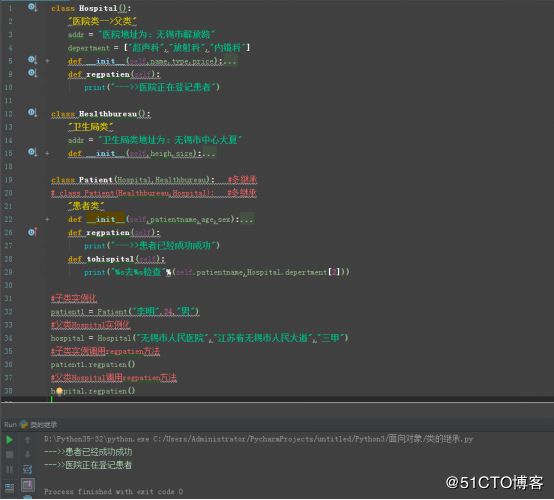Click the Pause output icon
Image resolution: width=554 pixels, height=500 pixels.
tap(10, 469)
